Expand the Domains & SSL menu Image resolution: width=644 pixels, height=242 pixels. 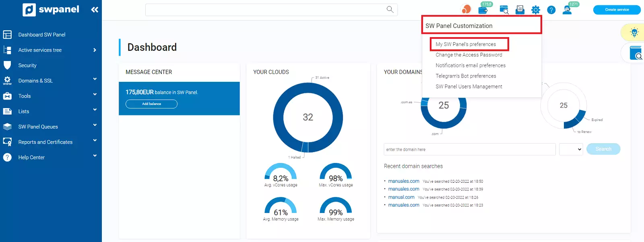95,79
